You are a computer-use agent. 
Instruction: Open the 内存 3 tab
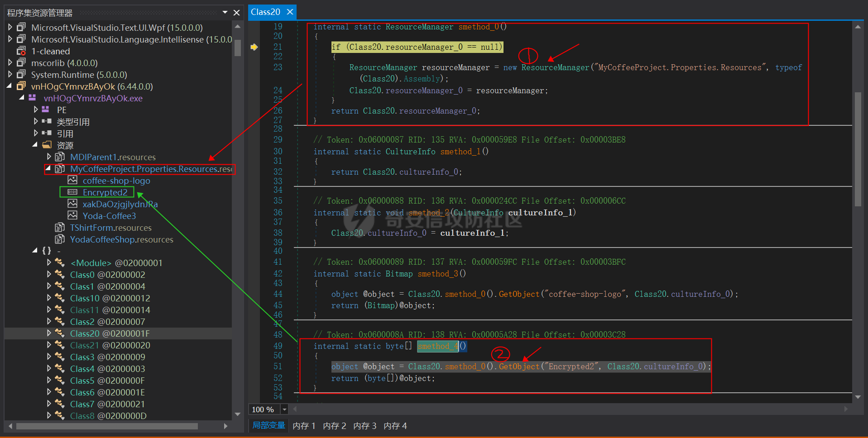click(364, 426)
